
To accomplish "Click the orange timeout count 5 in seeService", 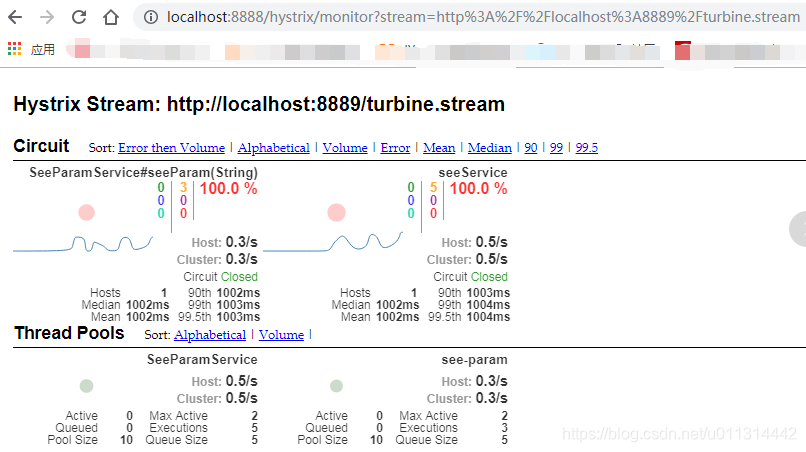I will (433, 187).
